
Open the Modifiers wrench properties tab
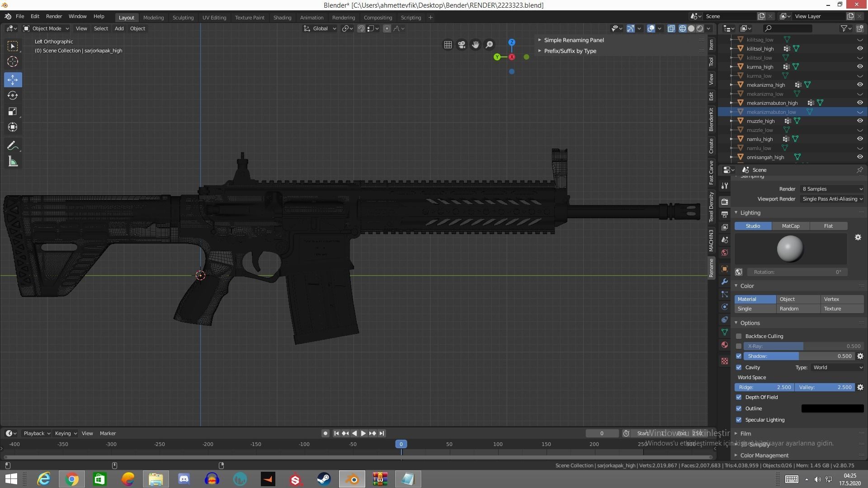[725, 282]
